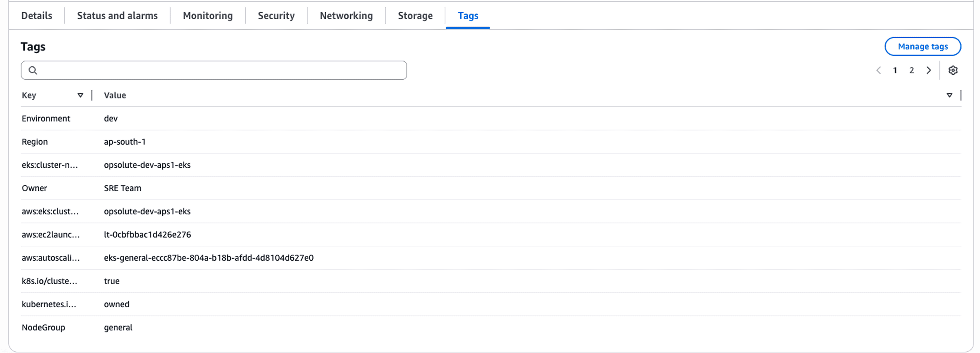Click the Manage tags button
This screenshot has width=980, height=353.
click(x=923, y=46)
